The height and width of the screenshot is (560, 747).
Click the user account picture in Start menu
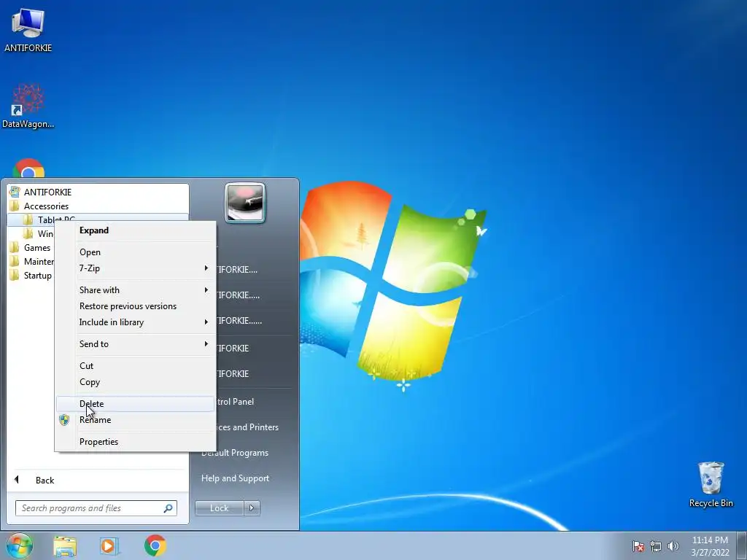coord(245,203)
